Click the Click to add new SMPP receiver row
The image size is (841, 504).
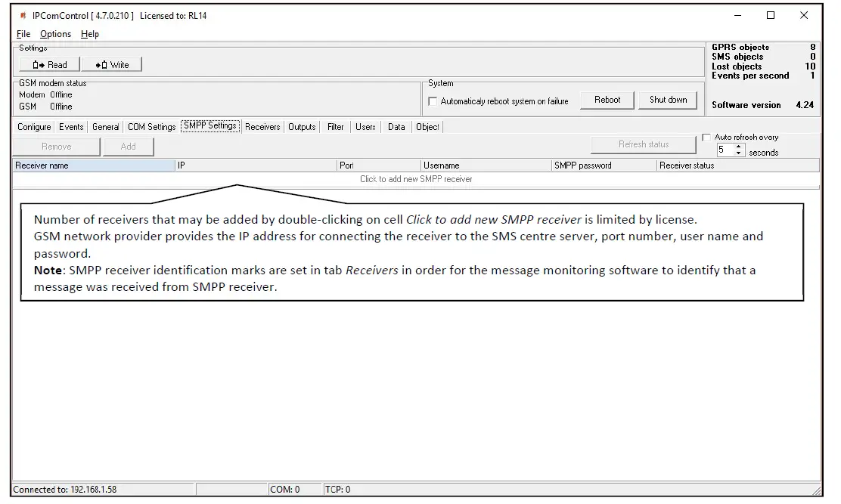click(416, 179)
